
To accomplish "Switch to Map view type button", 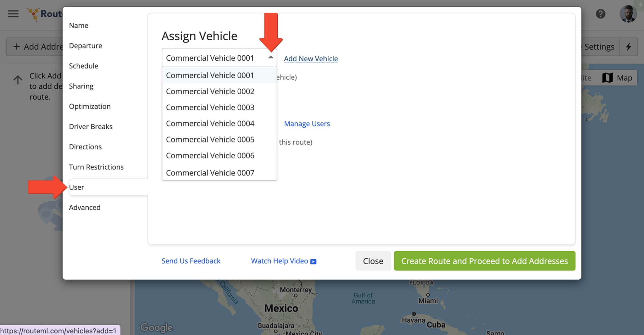I will point(617,78).
